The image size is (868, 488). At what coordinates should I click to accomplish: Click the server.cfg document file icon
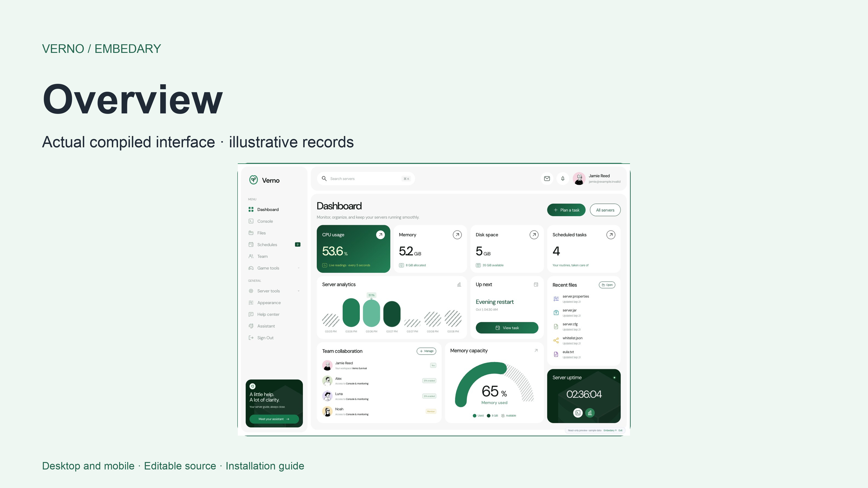coord(556,326)
